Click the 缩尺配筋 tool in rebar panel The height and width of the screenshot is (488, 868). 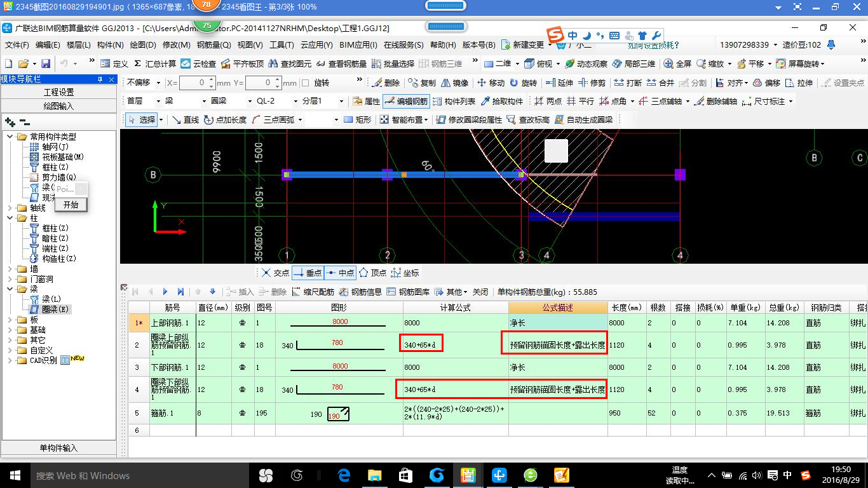(x=313, y=292)
